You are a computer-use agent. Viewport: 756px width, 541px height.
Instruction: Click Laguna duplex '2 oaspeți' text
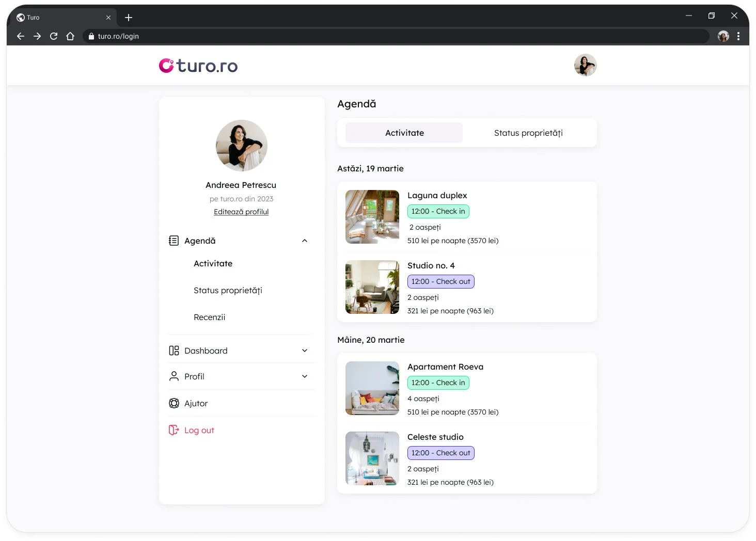click(425, 227)
